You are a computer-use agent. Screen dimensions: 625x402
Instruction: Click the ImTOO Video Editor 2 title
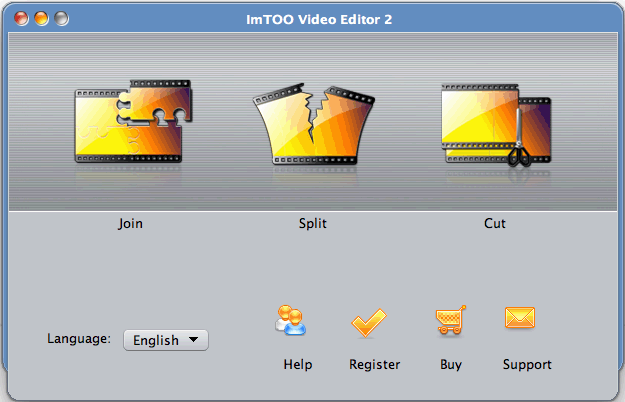click(319, 20)
